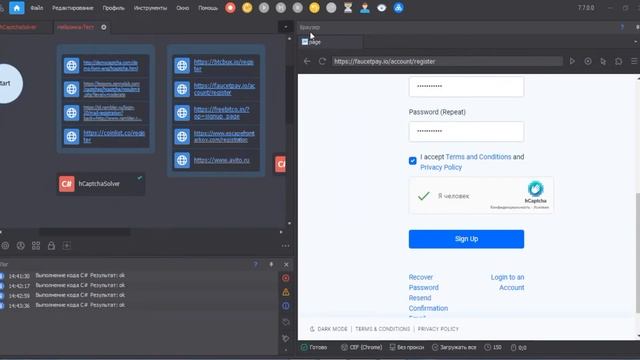Open the Помощь menu

point(208,8)
